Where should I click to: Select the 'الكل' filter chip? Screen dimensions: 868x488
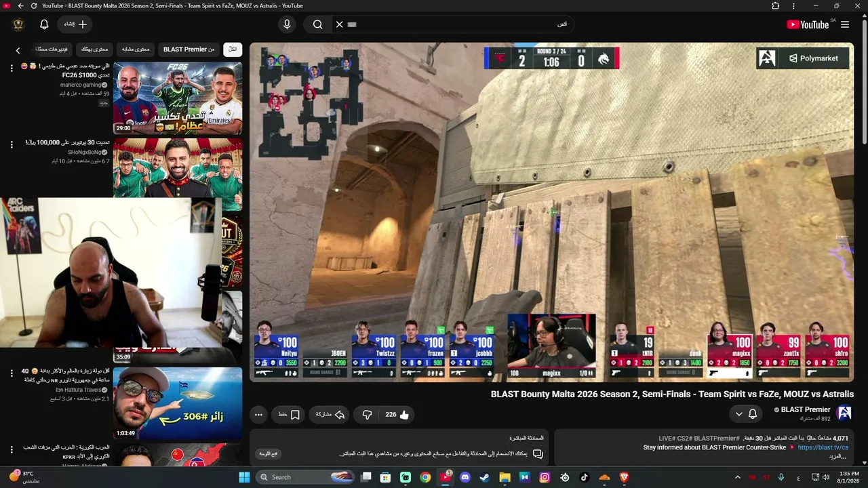[233, 49]
